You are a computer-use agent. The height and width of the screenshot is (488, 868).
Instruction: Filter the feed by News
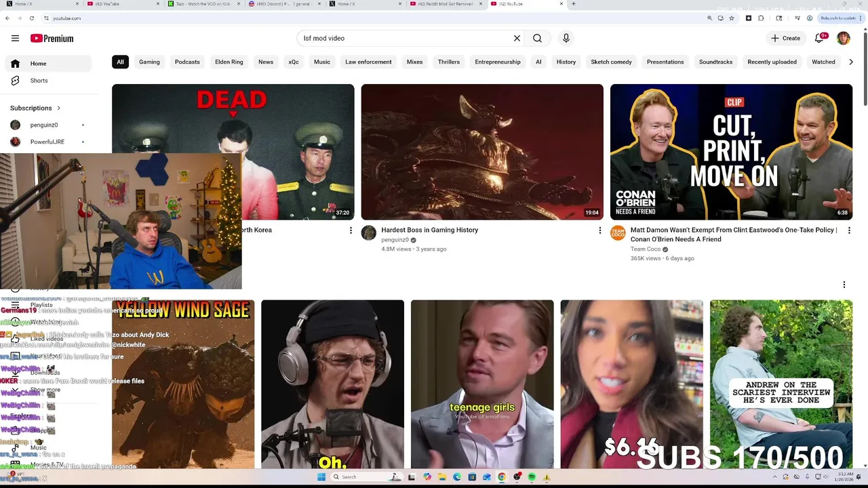[x=266, y=62]
